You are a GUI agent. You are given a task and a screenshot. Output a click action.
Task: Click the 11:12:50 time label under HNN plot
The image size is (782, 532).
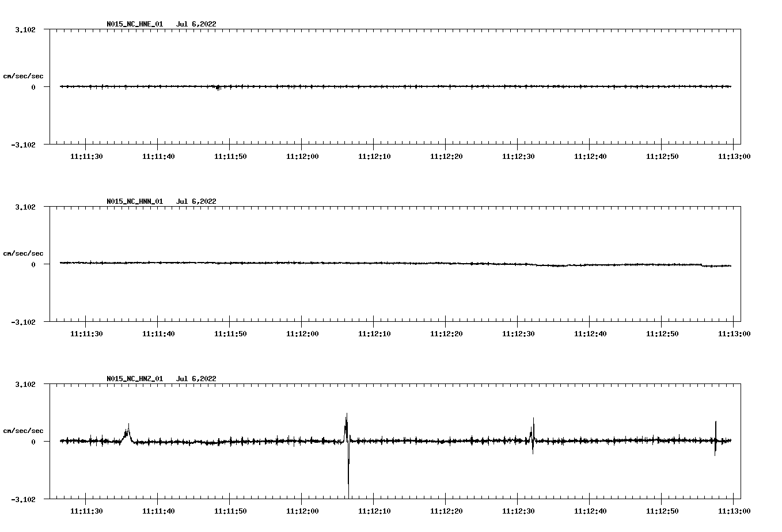point(662,333)
